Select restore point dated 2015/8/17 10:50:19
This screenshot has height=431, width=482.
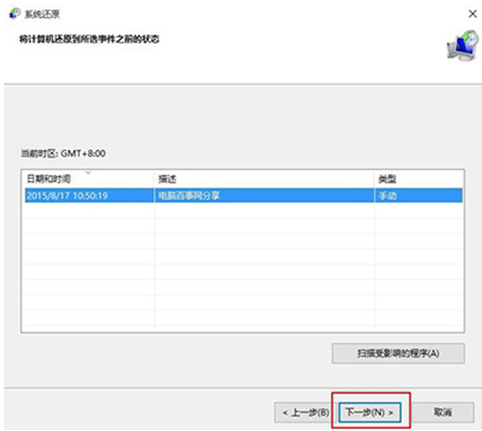click(x=243, y=196)
